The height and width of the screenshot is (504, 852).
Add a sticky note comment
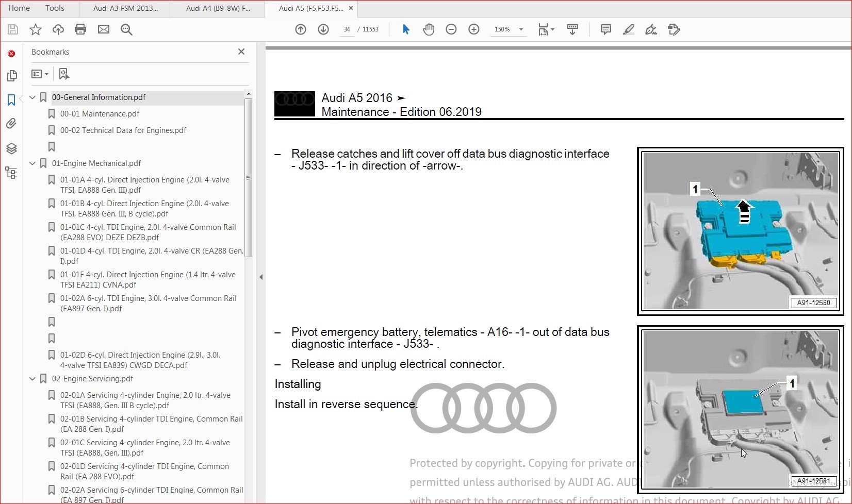(606, 29)
